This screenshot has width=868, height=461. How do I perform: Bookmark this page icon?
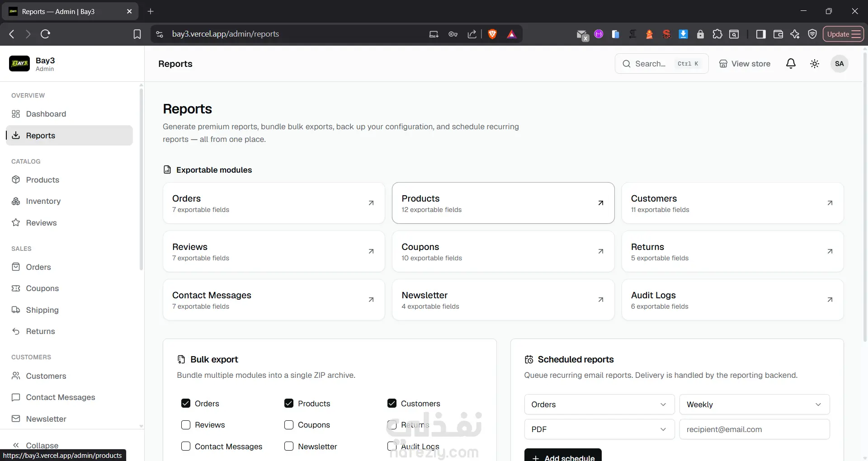[137, 34]
